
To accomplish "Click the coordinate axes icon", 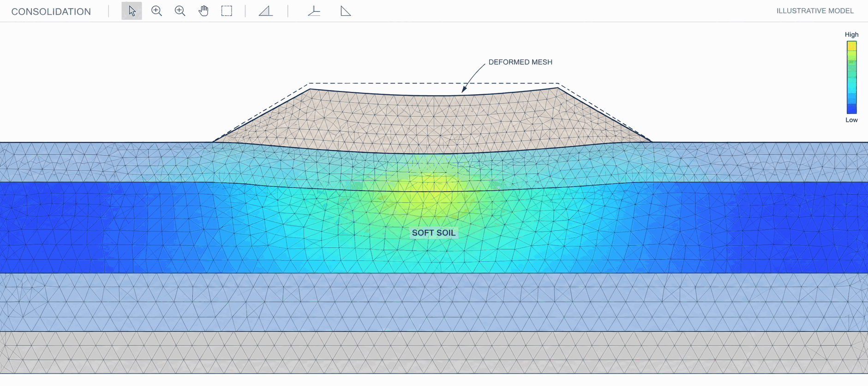I will [314, 11].
